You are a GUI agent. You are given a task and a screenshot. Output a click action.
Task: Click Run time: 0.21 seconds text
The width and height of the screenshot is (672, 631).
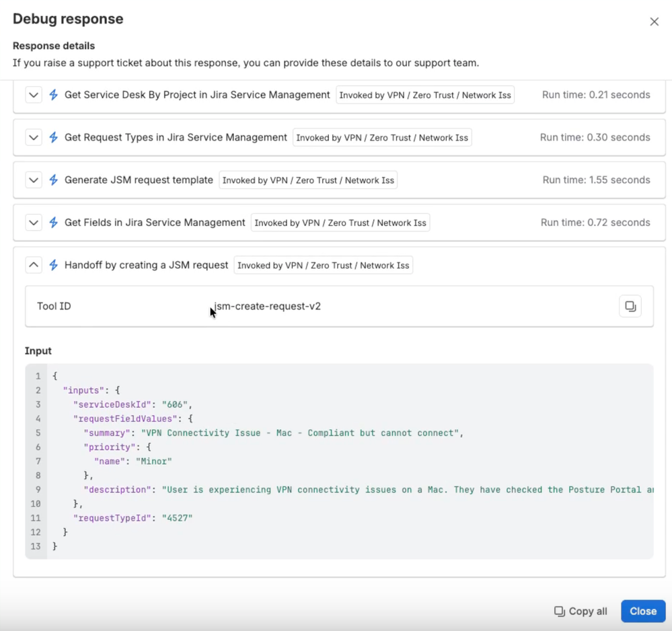tap(596, 95)
